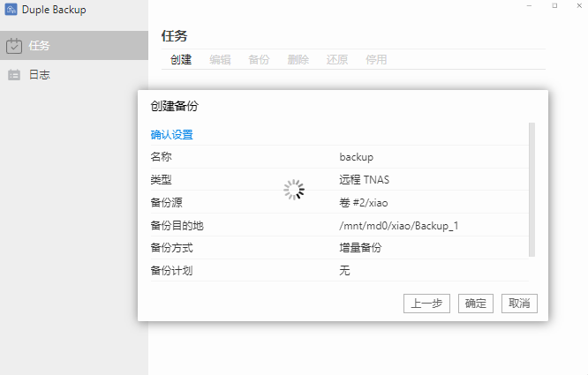Confirm the backup with 确定
Viewport: 588px width, 375px height.
point(476,304)
